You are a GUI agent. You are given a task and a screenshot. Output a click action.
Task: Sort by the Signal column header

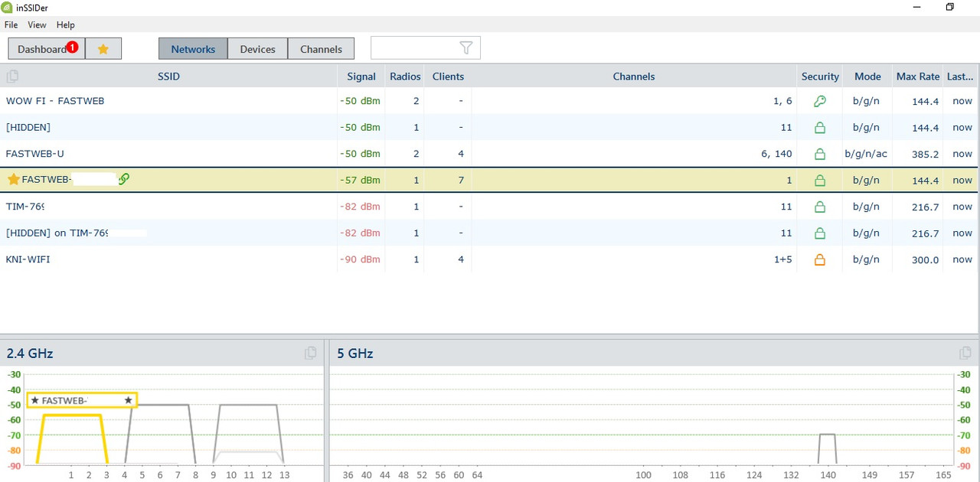coord(361,77)
